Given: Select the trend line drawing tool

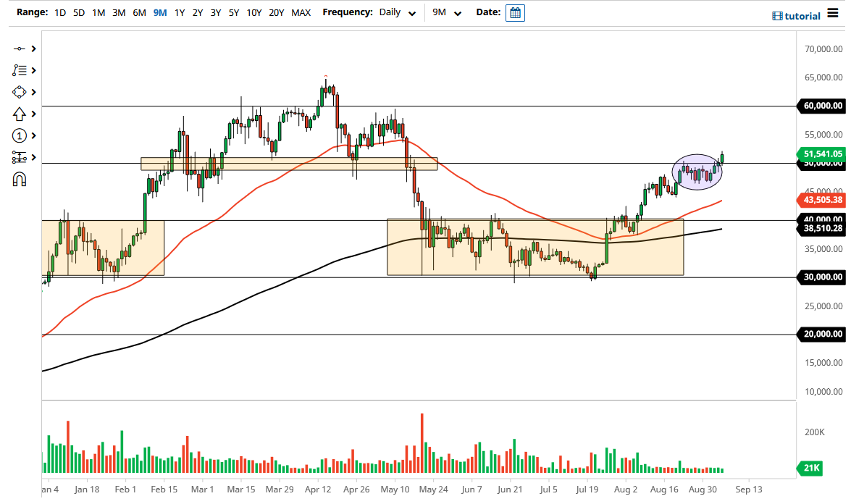Looking at the screenshot, I should pyautogui.click(x=20, y=49).
